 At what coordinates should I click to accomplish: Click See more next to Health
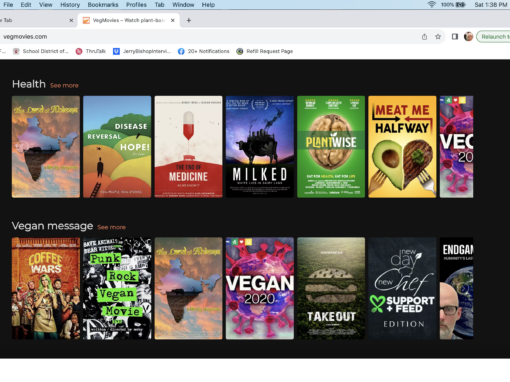[64, 86]
